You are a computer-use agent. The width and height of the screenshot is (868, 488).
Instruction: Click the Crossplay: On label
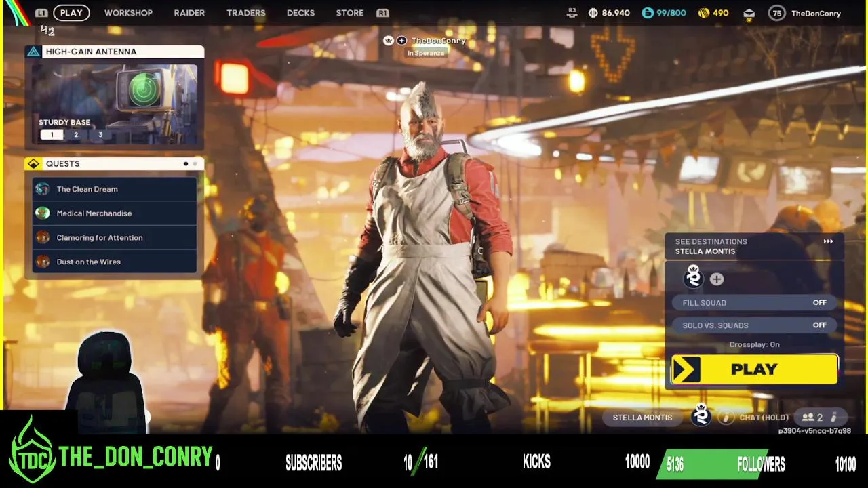coord(754,344)
